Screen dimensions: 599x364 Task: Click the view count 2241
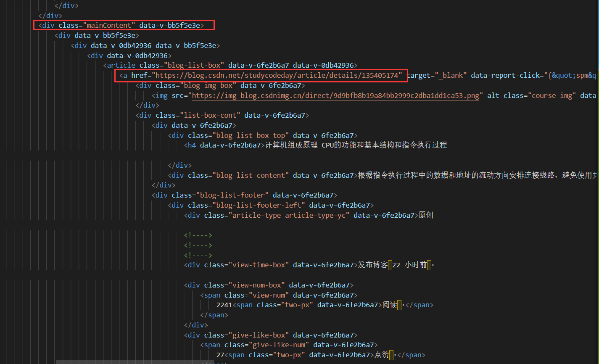[x=224, y=305]
